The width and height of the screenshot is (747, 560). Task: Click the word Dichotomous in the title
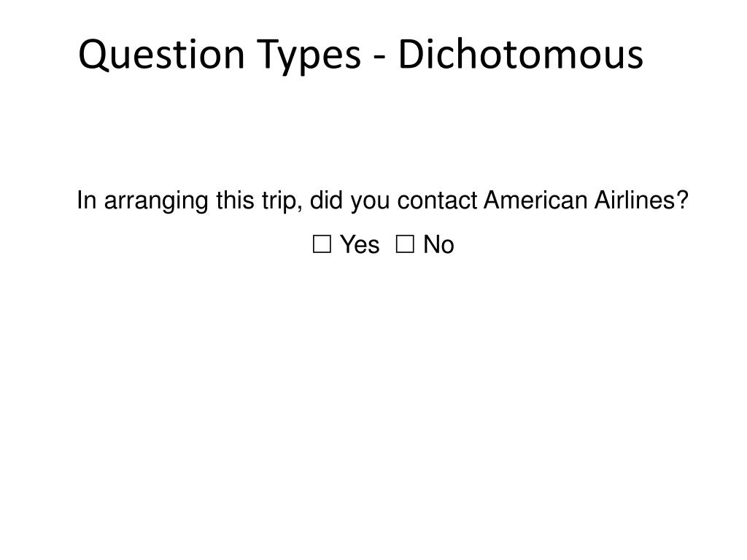(521, 54)
